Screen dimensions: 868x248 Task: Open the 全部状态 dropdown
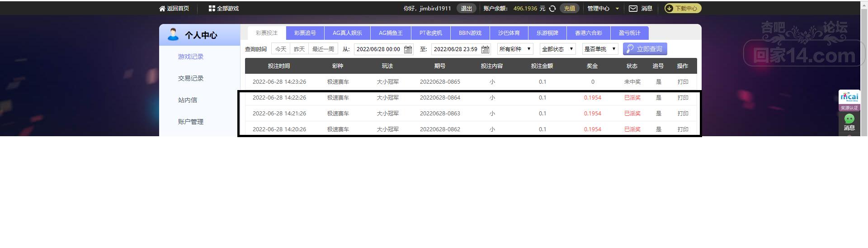pos(557,49)
